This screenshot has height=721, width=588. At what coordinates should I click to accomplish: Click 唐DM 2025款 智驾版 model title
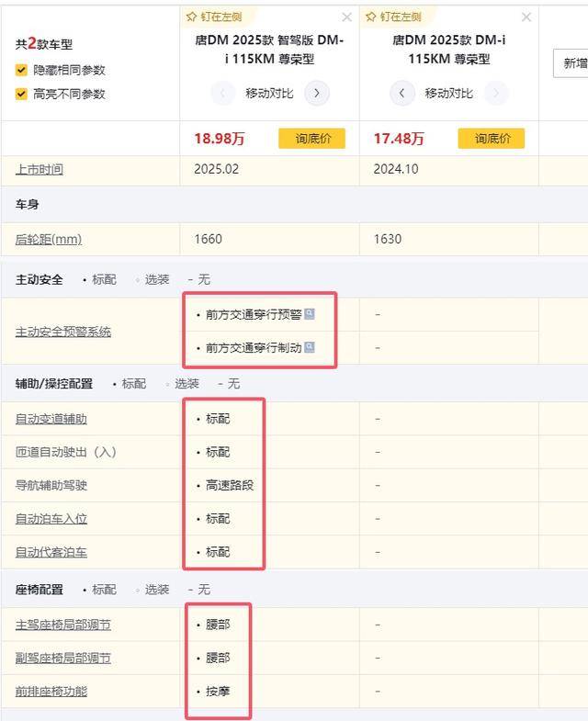269,50
